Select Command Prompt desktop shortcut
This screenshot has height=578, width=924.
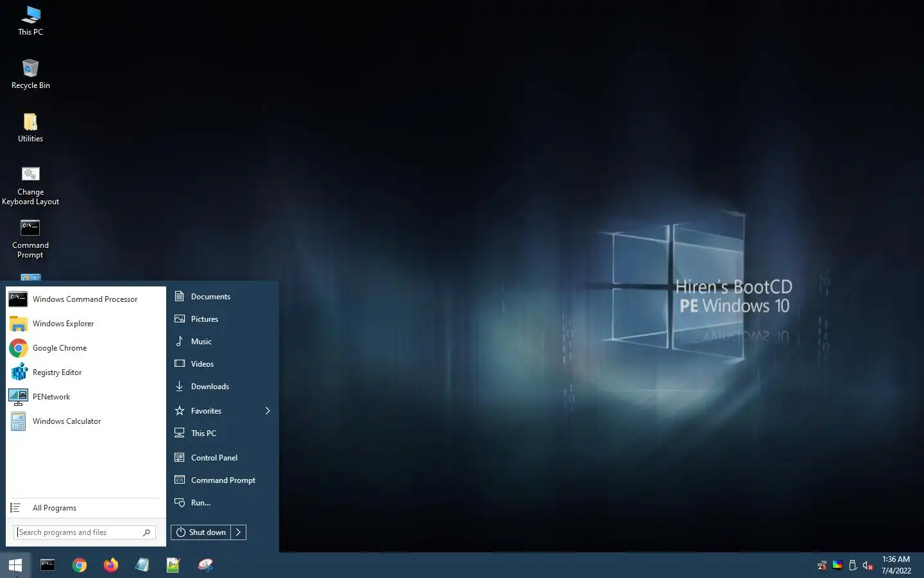pos(30,239)
